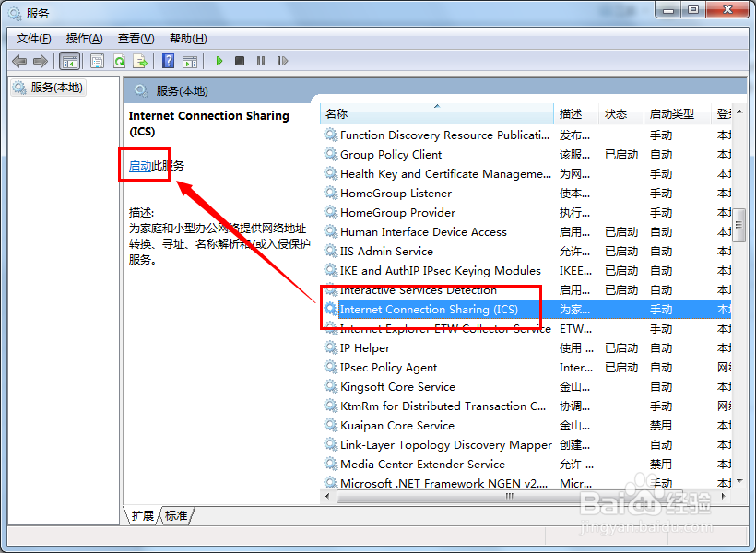Open the 查看(V) menu

[136, 39]
